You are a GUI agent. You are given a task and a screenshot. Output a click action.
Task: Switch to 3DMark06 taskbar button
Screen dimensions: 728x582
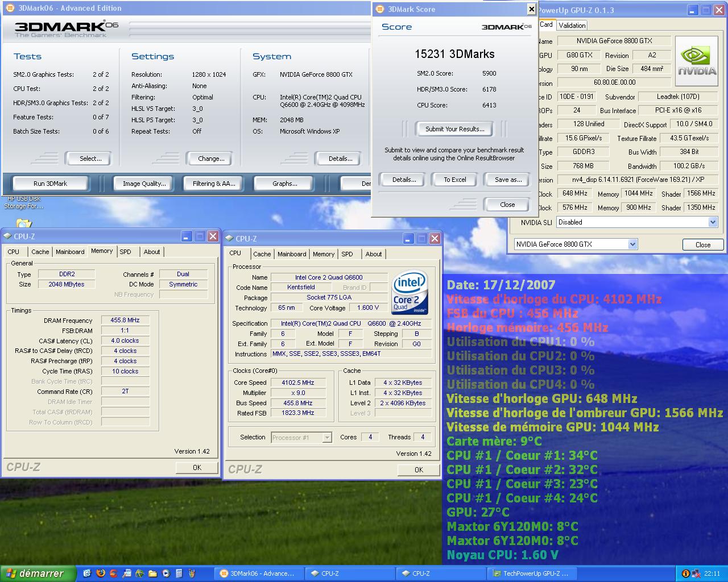coord(260,573)
